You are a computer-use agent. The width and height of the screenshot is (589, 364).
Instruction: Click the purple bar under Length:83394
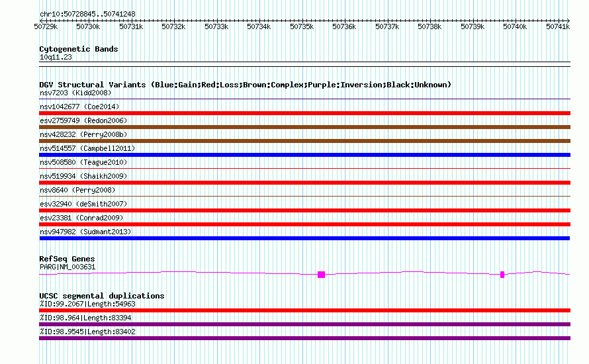(x=304, y=324)
